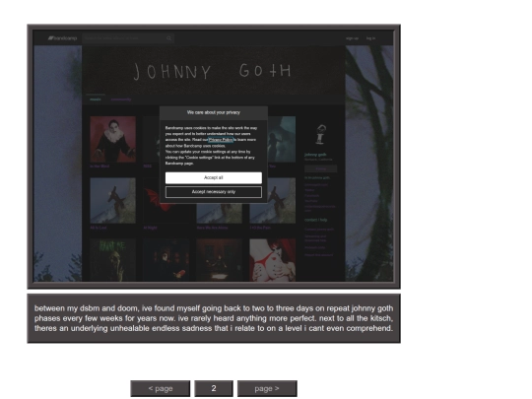Viewport: 532px width, 399px height.
Task: Go to the previous page with '< page'
Action: coord(161,388)
